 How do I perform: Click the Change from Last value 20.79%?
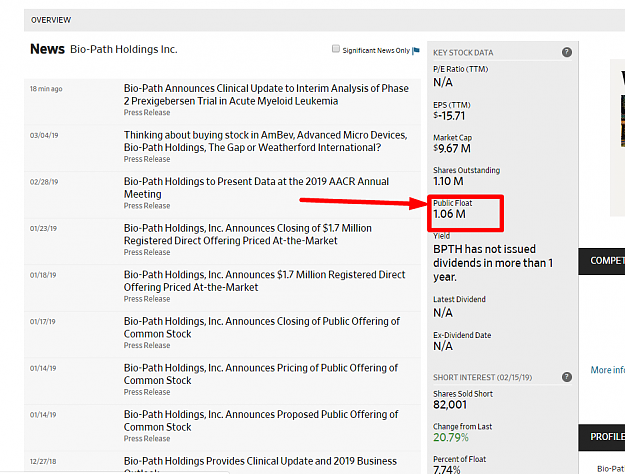pyautogui.click(x=451, y=437)
